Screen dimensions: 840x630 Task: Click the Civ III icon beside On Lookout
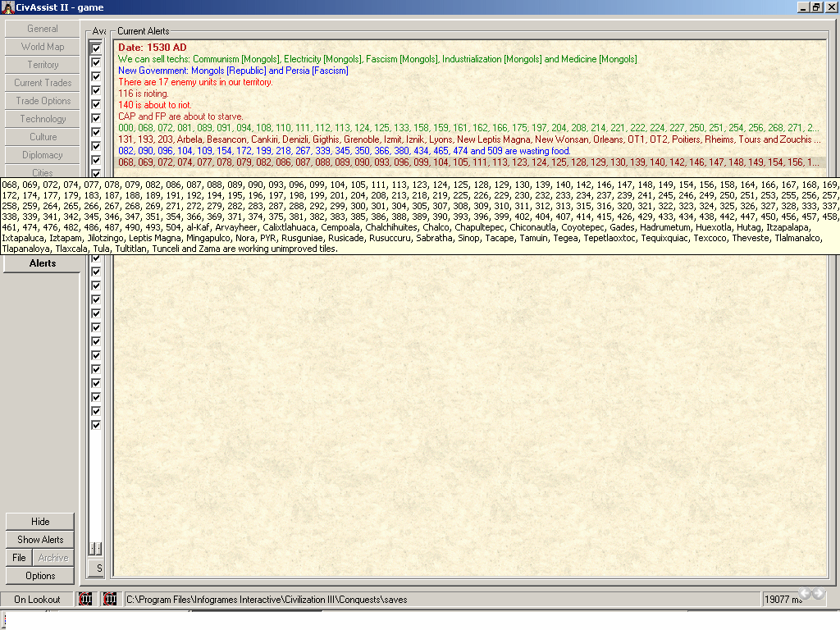point(85,599)
